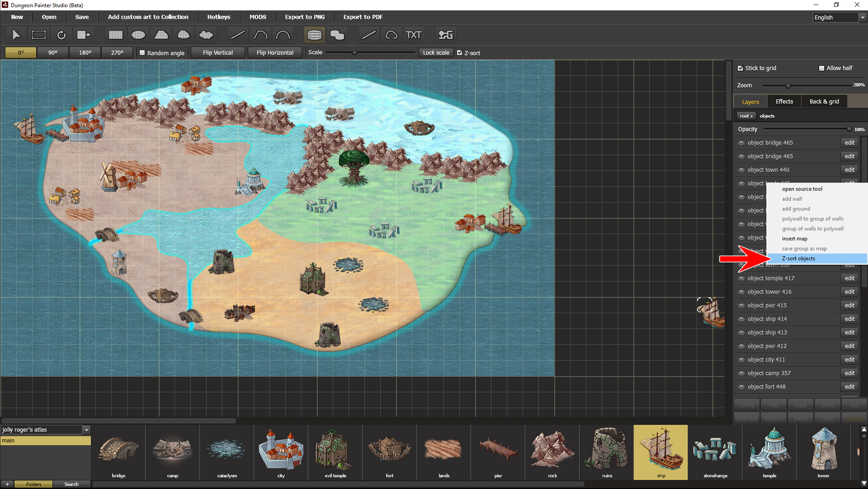Choose Z-sort objects from context menu
Image resolution: width=868 pixels, height=489 pixels.
tap(798, 259)
